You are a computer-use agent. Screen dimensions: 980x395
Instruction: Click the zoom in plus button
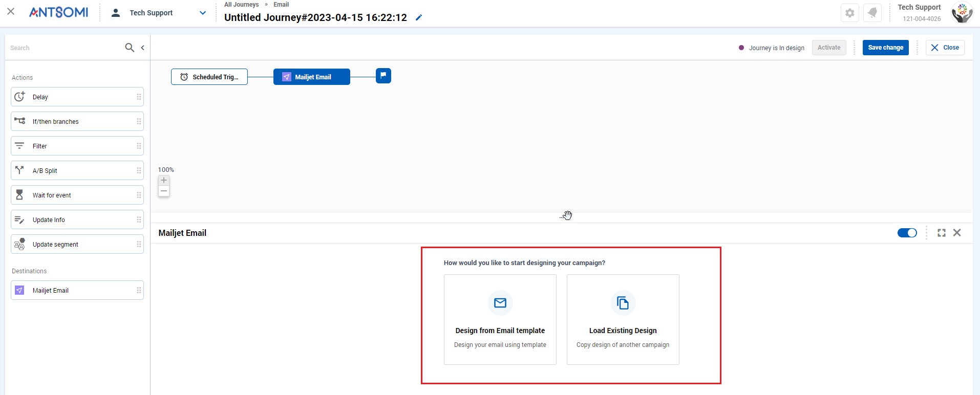pos(164,180)
